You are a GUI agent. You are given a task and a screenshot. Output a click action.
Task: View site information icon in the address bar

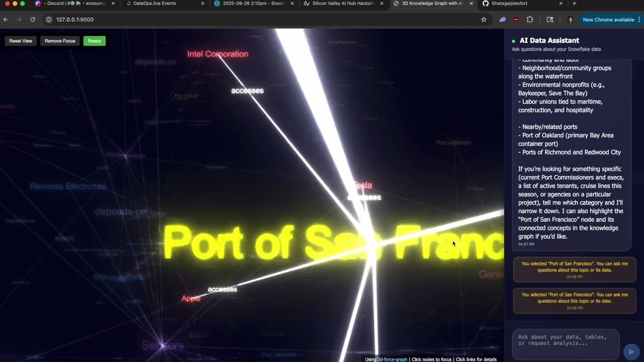pyautogui.click(x=49, y=20)
